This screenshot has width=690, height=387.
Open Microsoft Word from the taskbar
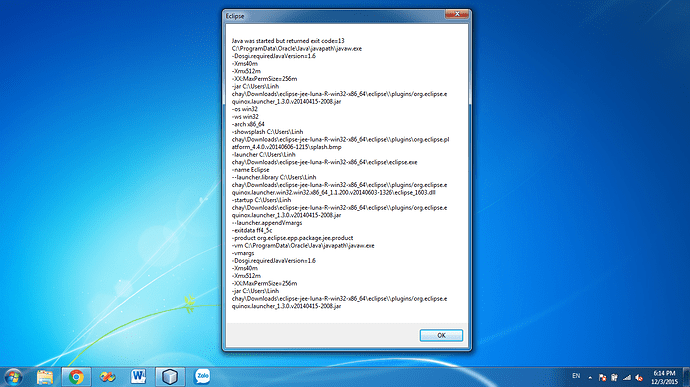(x=138, y=377)
